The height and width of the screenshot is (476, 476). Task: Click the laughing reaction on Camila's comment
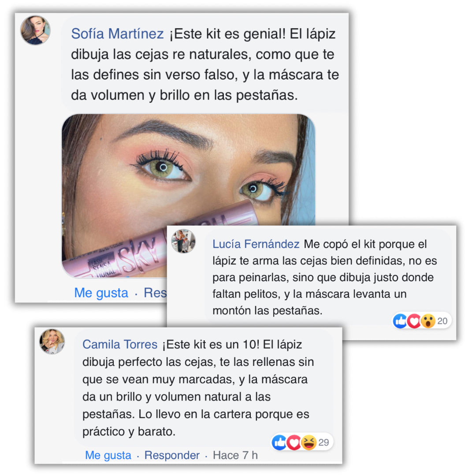point(309,443)
